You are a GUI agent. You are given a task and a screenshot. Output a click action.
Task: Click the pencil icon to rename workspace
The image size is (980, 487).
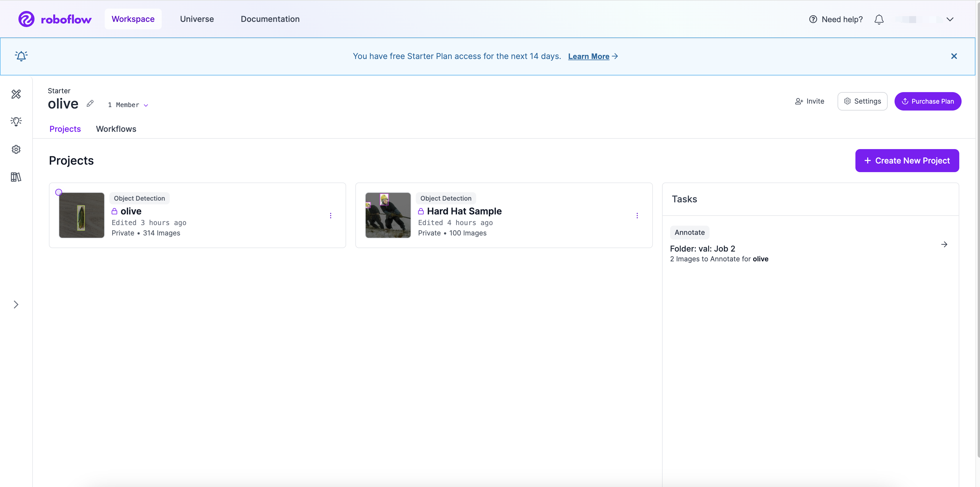[x=90, y=104]
